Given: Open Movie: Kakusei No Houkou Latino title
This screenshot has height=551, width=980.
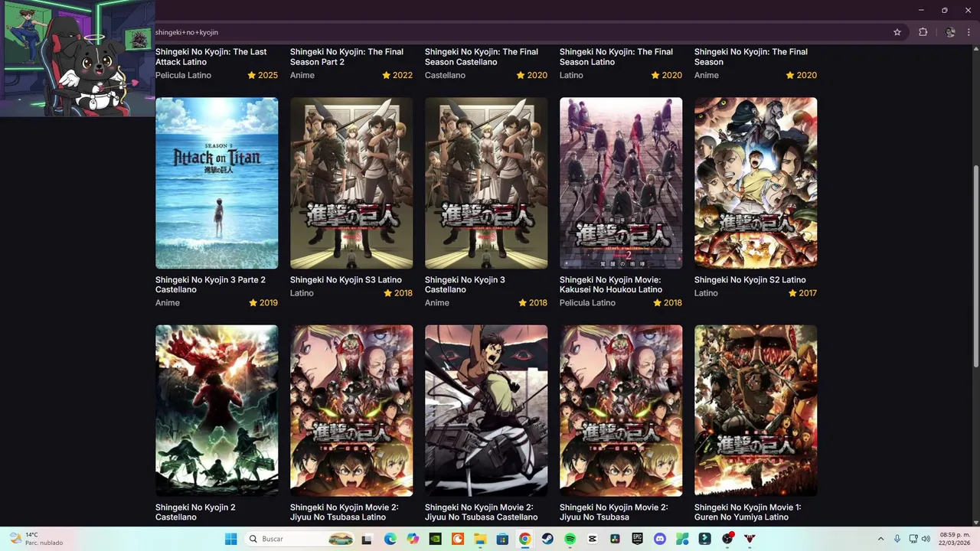Looking at the screenshot, I should click(611, 285).
